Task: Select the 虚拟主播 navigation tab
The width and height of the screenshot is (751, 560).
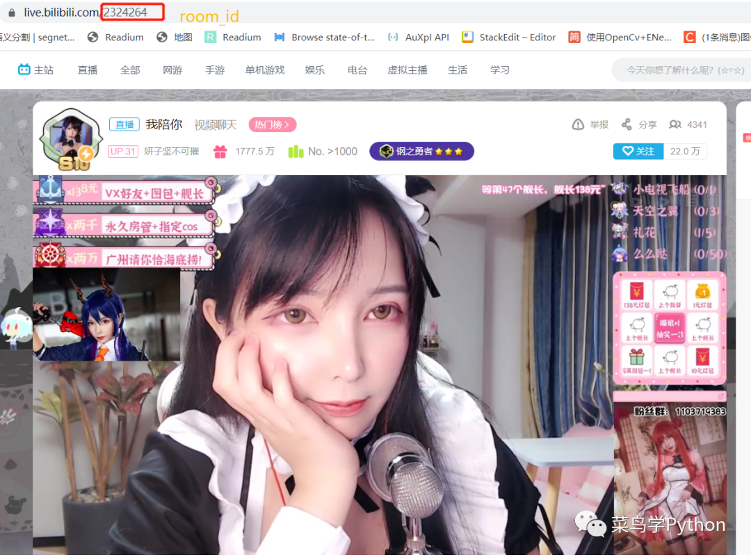Action: pos(407,70)
